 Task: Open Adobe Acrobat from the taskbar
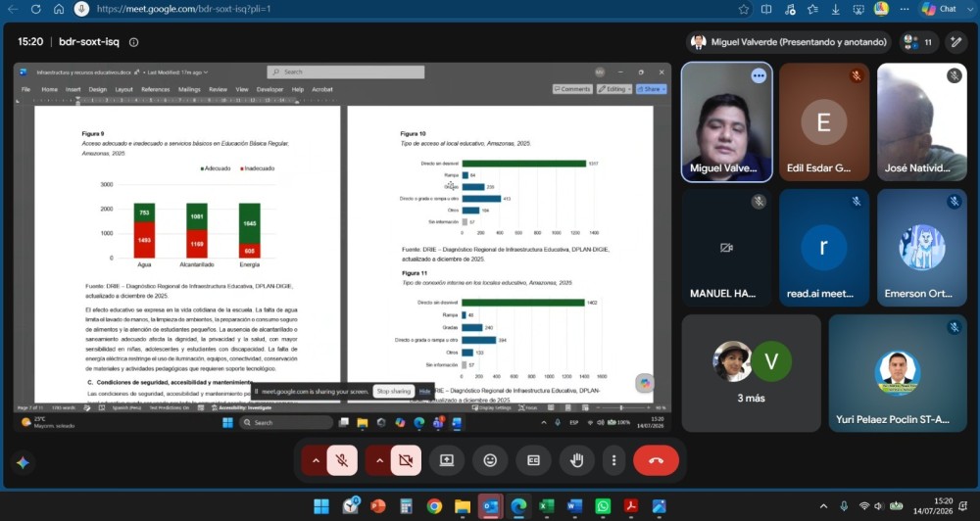click(631, 506)
